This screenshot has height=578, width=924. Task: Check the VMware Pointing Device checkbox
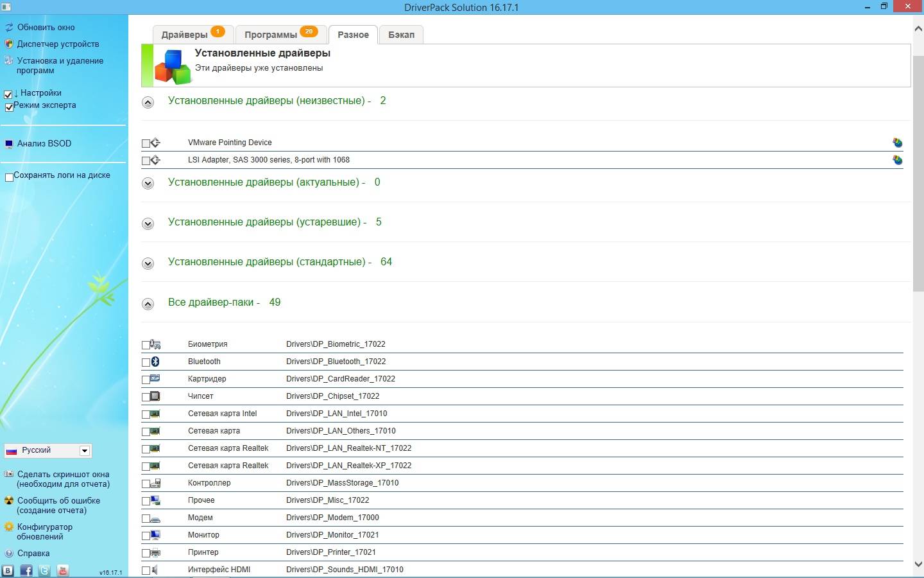click(146, 143)
